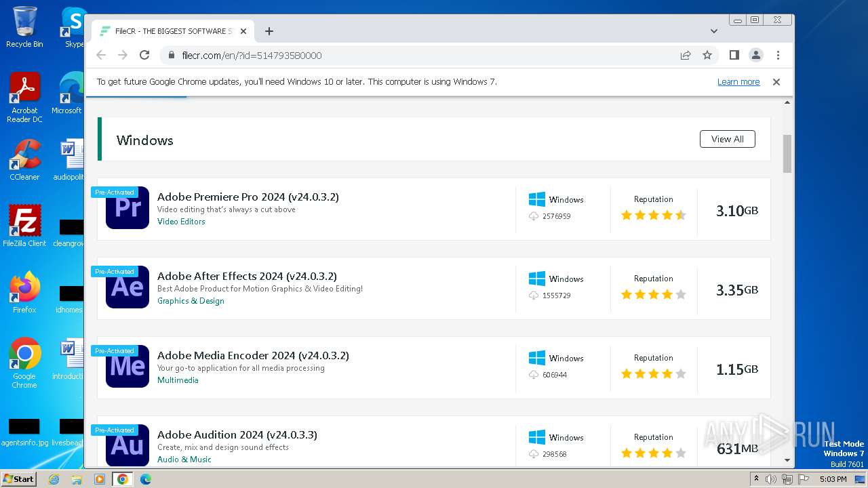Open Firefox desktop icon
The image size is (868, 488).
click(24, 292)
